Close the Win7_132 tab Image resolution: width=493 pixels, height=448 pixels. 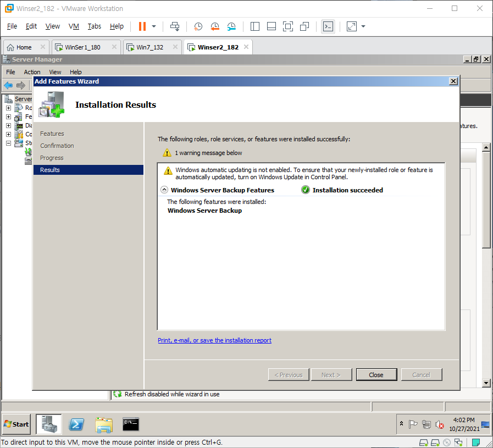175,47
